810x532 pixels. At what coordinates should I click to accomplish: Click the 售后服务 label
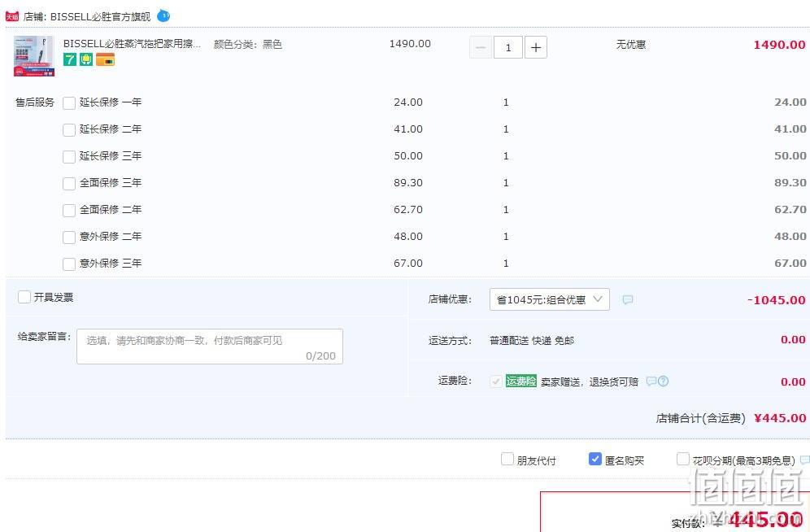coord(35,102)
